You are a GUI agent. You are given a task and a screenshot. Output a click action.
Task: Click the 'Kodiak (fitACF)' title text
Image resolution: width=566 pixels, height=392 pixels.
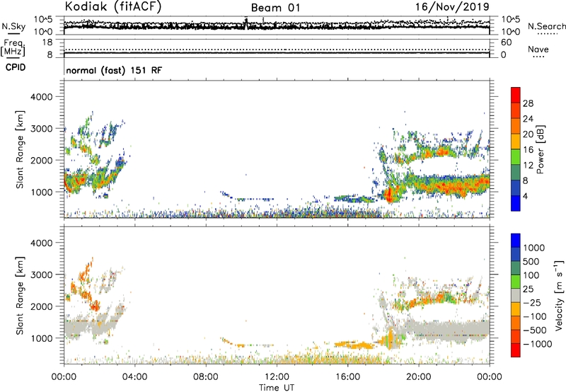(x=113, y=6)
